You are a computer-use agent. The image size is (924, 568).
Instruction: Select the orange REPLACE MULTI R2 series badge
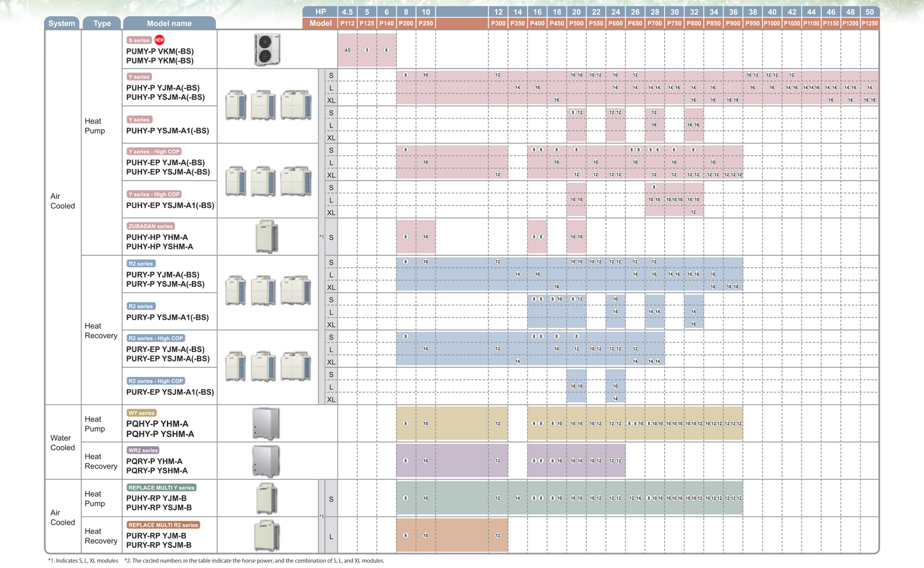163,525
